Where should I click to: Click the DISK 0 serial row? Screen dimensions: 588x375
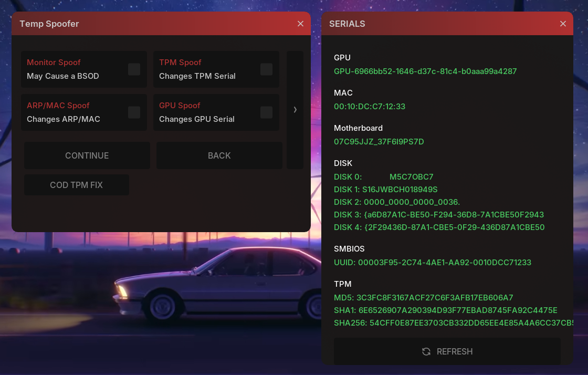[x=384, y=176]
